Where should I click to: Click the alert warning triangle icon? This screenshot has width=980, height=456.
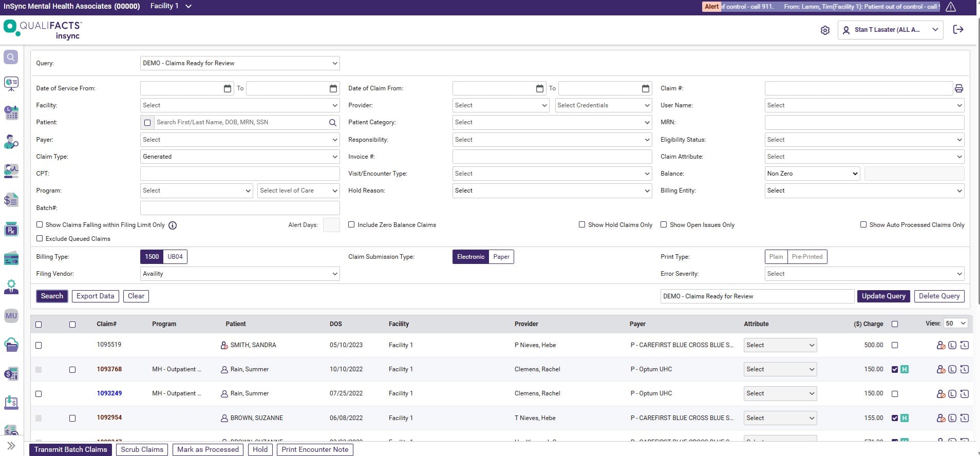(x=951, y=7)
